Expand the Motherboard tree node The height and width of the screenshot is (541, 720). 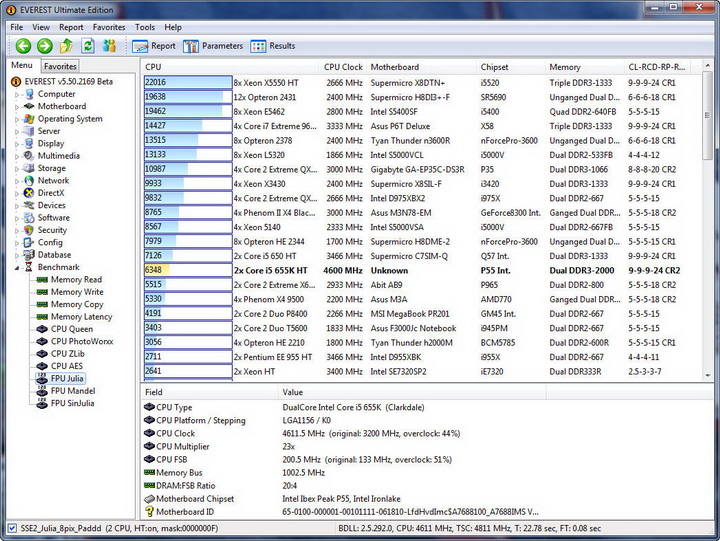point(17,107)
